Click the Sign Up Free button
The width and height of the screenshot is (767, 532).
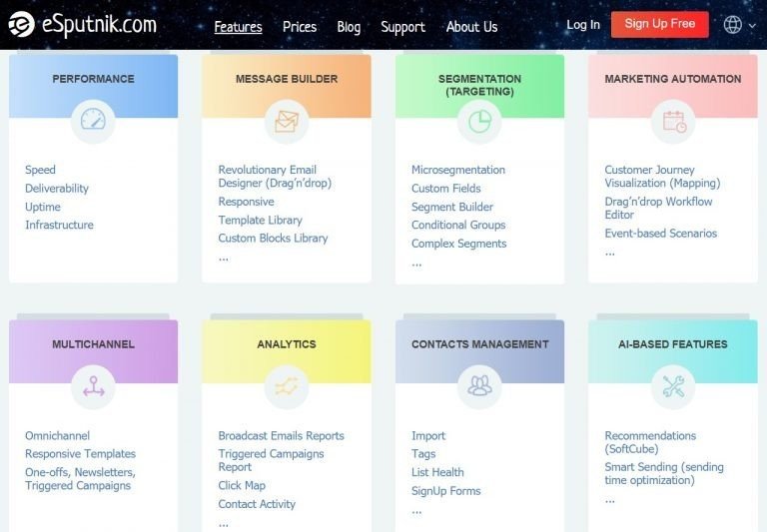click(660, 24)
